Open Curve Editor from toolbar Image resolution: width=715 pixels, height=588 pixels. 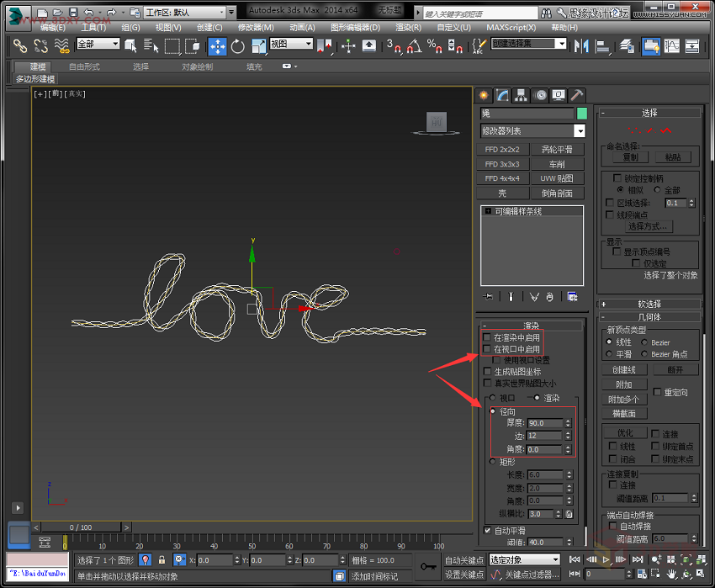672,46
